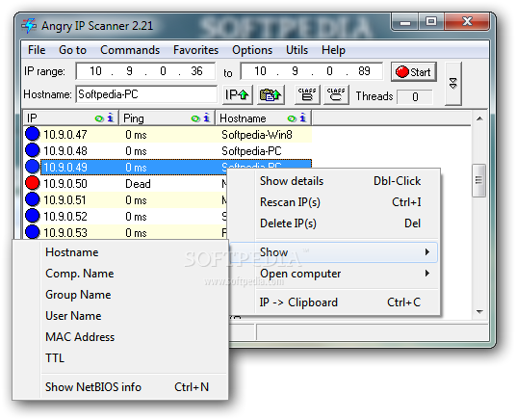Viewport: 516px width, 420px height.
Task: Click the blue status dot for 10.9.0.48
Action: [x=33, y=150]
